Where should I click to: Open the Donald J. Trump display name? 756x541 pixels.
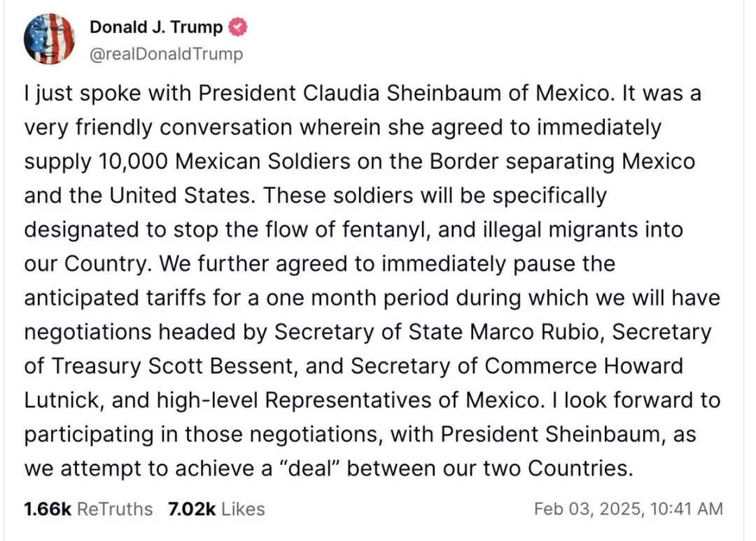point(156,27)
